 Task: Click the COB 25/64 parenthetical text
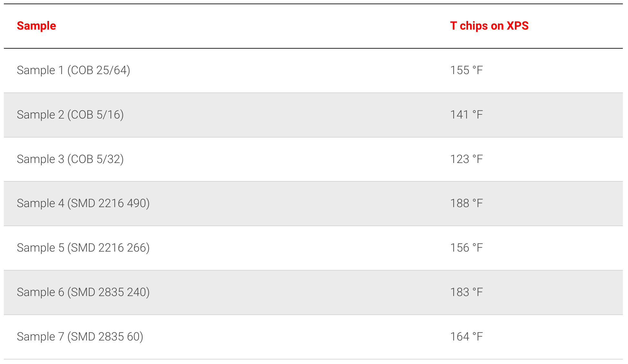pos(99,70)
